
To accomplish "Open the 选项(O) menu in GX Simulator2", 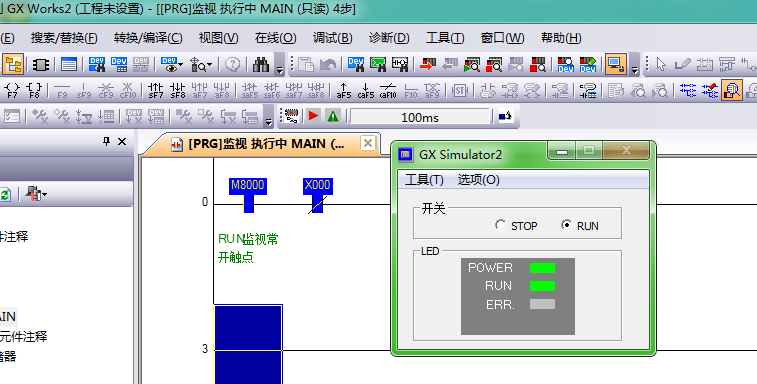I will click(478, 180).
